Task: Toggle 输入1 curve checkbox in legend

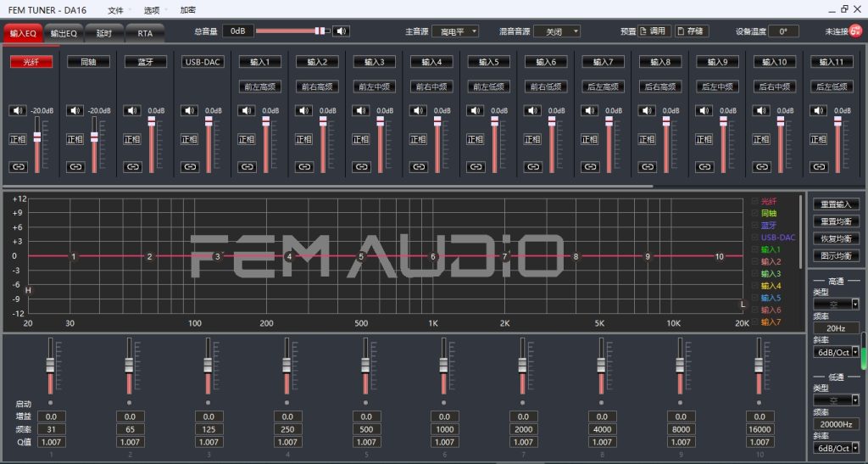Action: 755,249
